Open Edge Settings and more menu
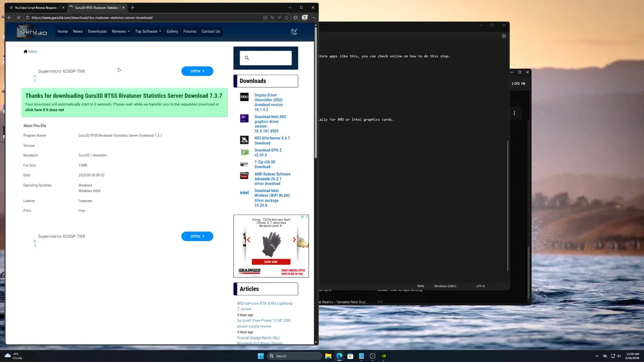Screen dimensions: 644x362 tap(313, 18)
